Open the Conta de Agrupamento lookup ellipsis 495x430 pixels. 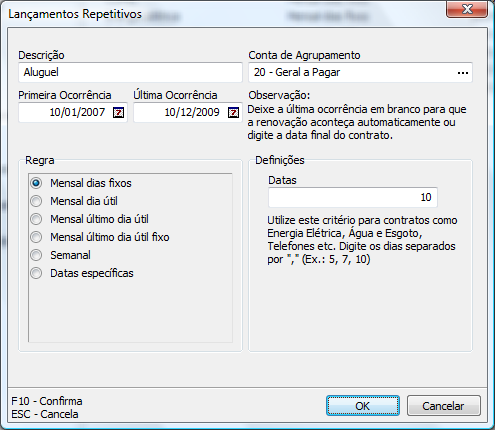(463, 73)
